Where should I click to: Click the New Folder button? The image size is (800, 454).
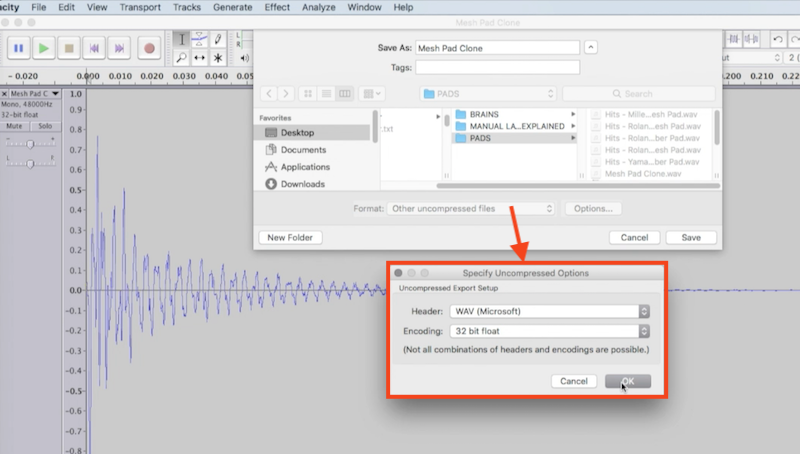(x=290, y=238)
